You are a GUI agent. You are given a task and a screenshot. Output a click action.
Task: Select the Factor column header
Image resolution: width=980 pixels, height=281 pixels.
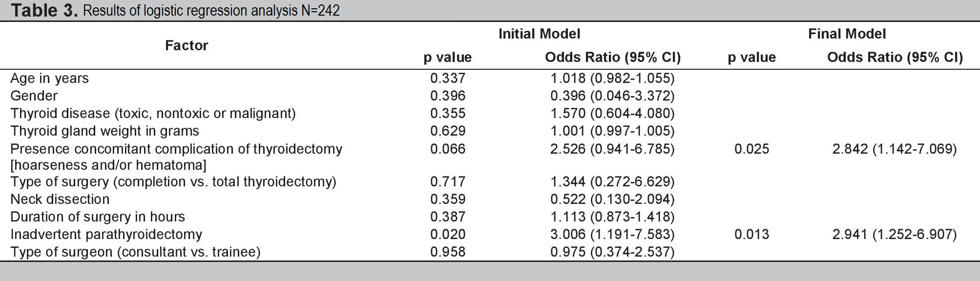pyautogui.click(x=187, y=45)
